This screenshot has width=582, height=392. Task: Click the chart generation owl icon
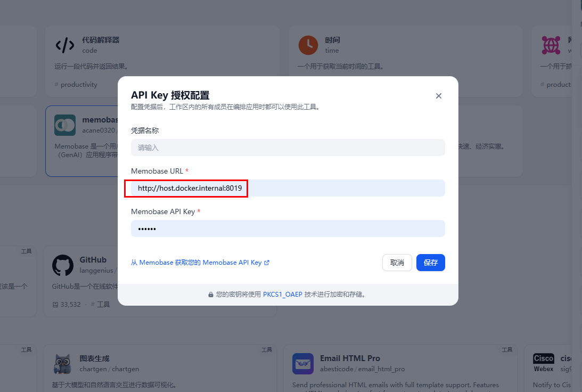(63, 364)
